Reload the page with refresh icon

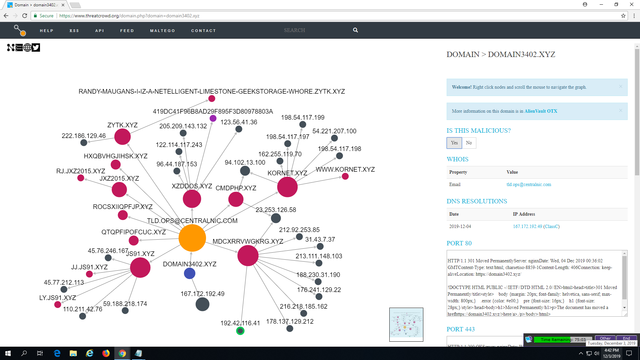[24, 16]
